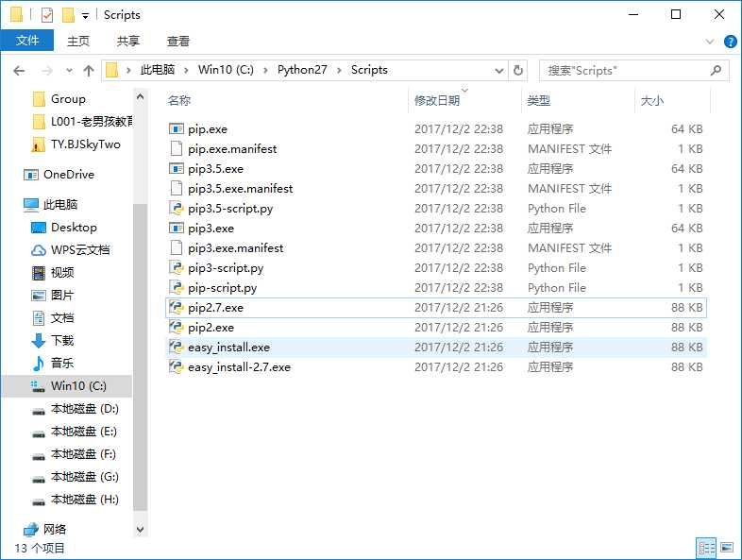The image size is (742, 560).
Task: Click New Folder icon in title bar
Action: [68, 15]
